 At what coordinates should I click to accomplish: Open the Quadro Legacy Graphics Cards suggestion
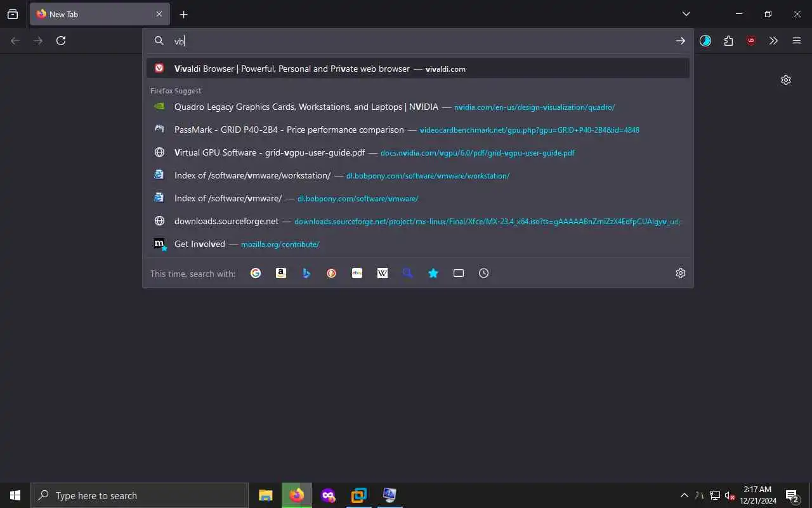pyautogui.click(x=418, y=107)
